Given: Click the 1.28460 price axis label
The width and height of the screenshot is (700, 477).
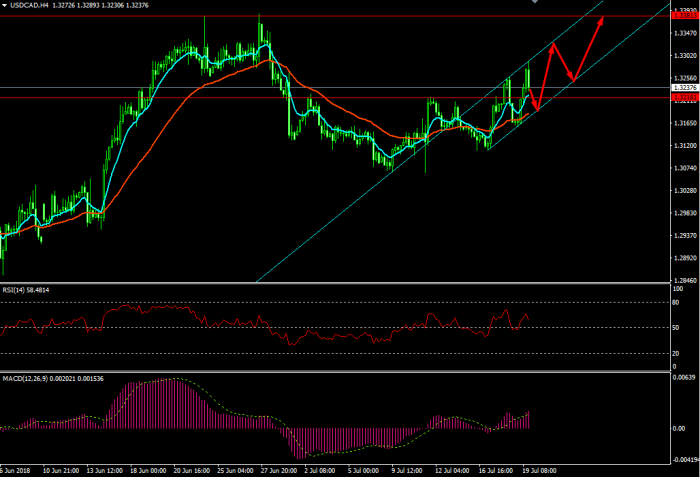Looking at the screenshot, I should [685, 280].
